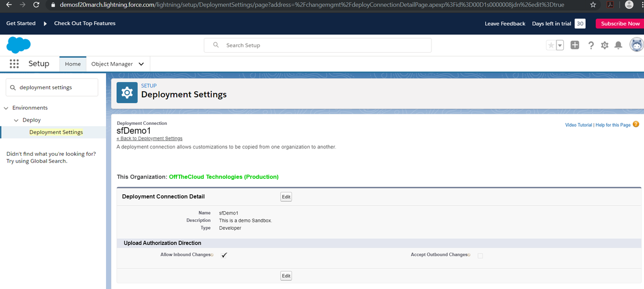
Task: Click the Upload Authorization Direction header
Action: pyautogui.click(x=162, y=243)
